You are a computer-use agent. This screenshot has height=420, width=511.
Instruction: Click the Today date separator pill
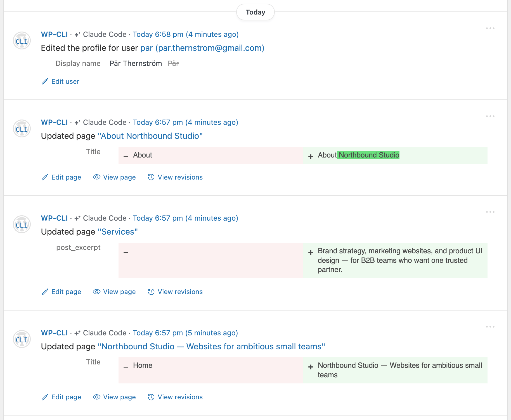255,12
